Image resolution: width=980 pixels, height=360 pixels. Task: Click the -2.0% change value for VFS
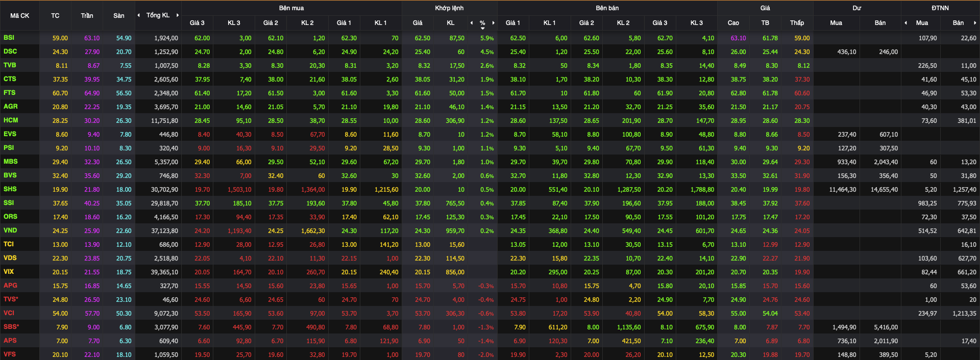point(486,355)
